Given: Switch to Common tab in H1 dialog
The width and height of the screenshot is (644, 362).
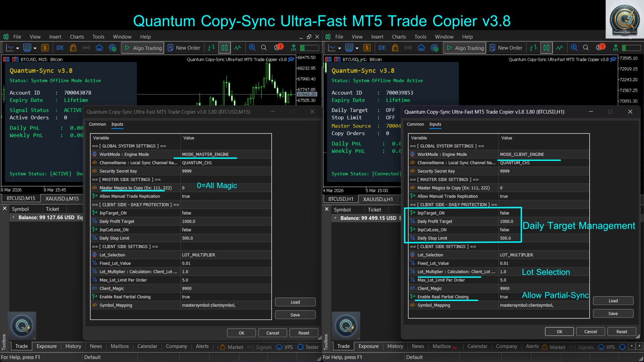Looking at the screenshot, I should tap(415, 124).
